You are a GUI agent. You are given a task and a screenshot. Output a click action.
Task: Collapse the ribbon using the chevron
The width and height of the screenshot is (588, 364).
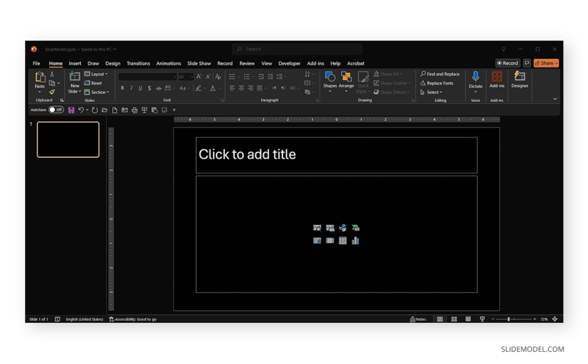tap(555, 99)
